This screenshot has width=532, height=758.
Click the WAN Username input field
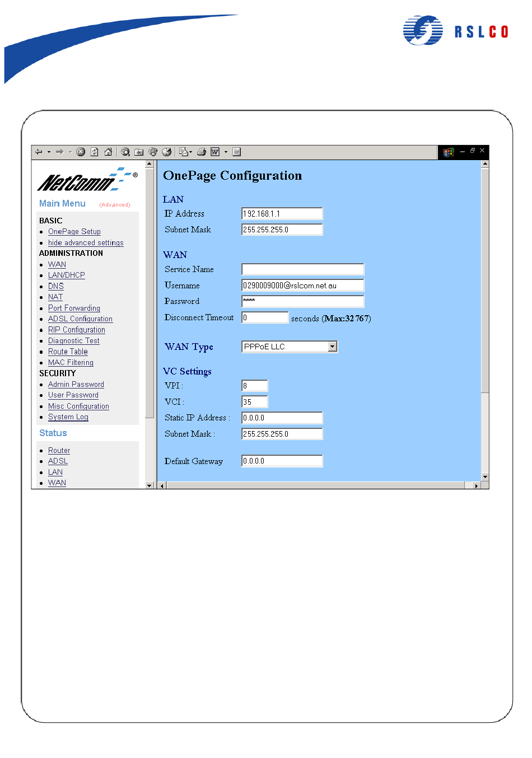pyautogui.click(x=302, y=286)
